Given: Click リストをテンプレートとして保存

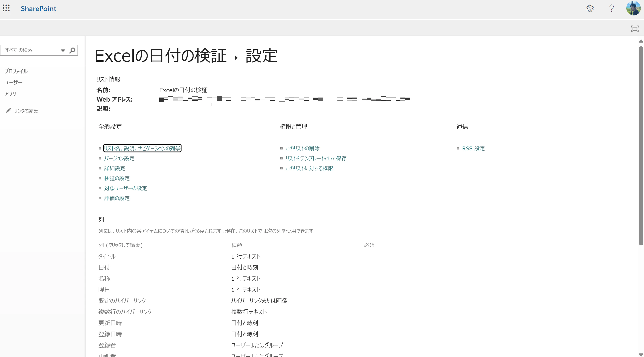Looking at the screenshot, I should coord(316,158).
